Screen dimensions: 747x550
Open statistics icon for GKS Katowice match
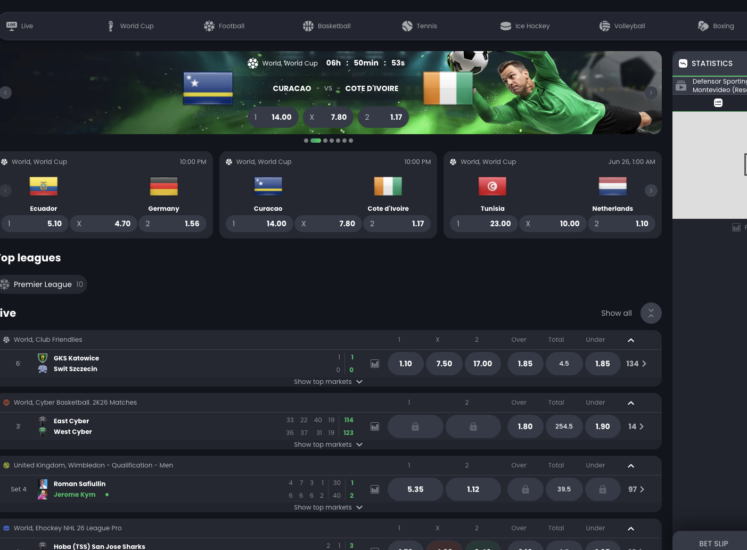click(x=375, y=364)
